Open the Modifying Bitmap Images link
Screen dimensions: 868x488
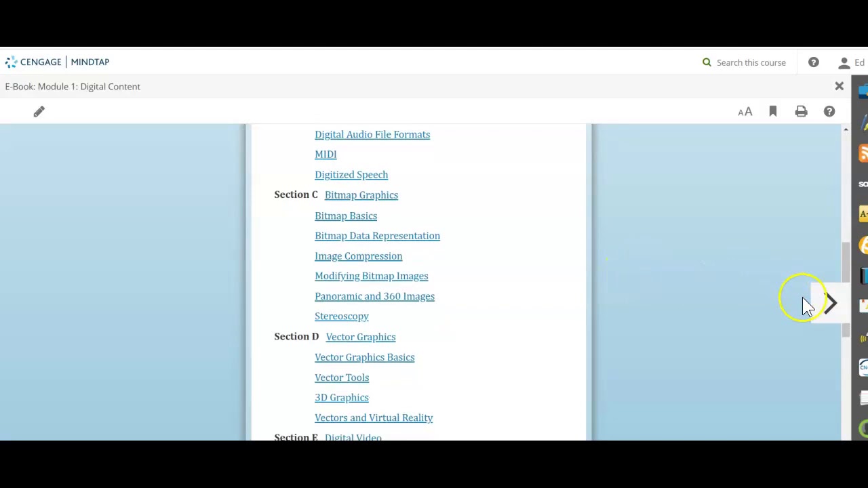[x=371, y=276]
